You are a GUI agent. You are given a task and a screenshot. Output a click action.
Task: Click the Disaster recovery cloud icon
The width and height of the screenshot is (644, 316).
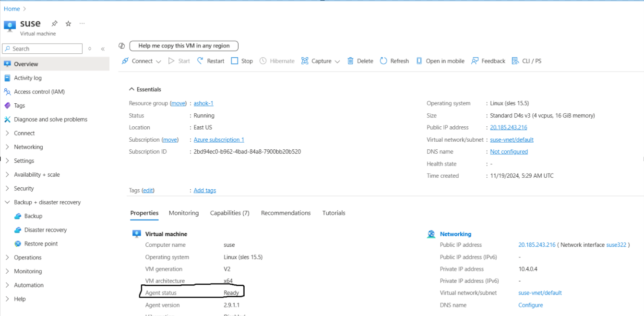(18, 230)
